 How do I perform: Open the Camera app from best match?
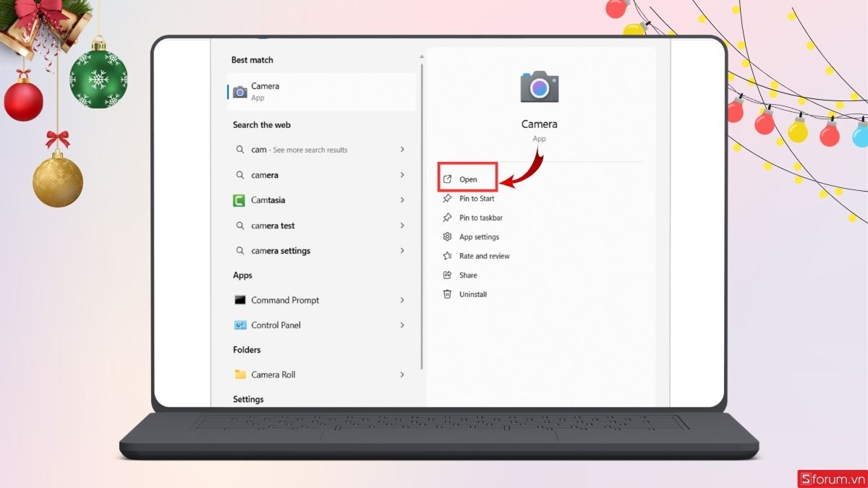[x=265, y=90]
